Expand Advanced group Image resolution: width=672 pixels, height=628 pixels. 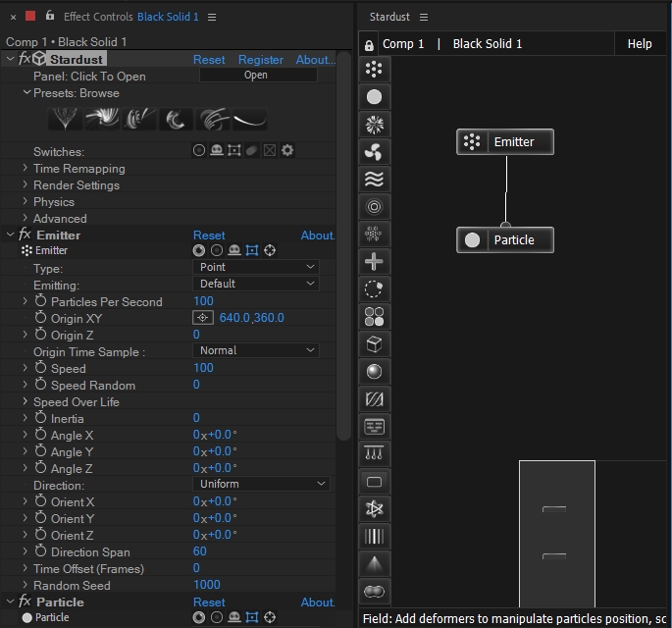coord(25,218)
